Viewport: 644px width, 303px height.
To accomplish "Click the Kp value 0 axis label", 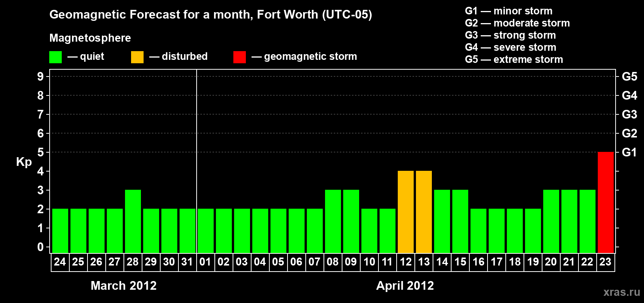I will [41, 247].
